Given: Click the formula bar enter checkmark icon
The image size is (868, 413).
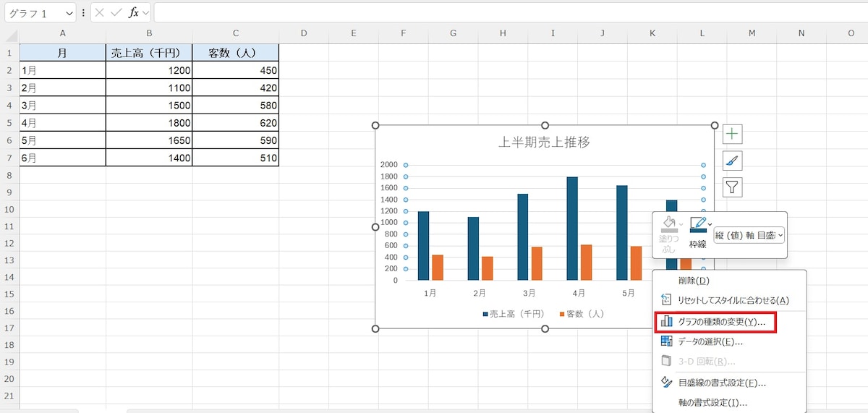Looking at the screenshot, I should point(116,13).
